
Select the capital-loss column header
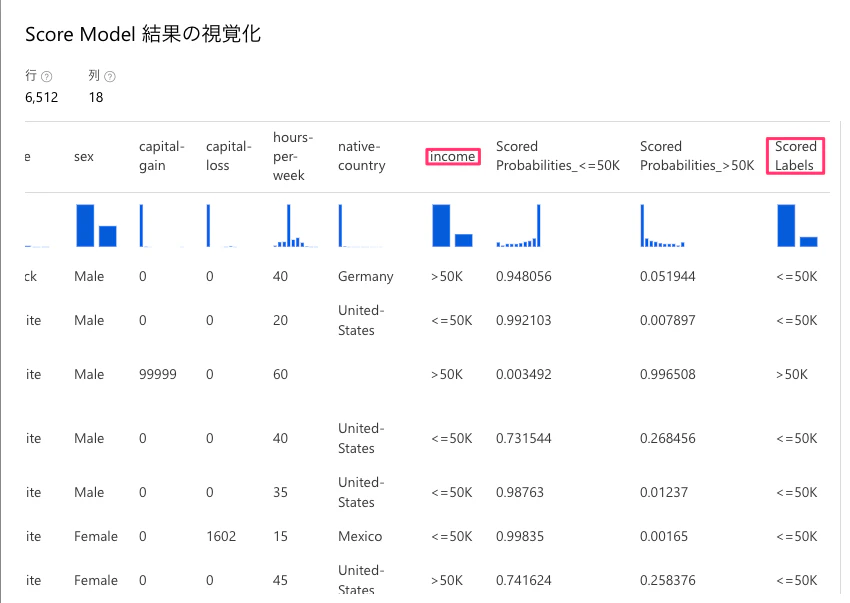pyautogui.click(x=229, y=156)
